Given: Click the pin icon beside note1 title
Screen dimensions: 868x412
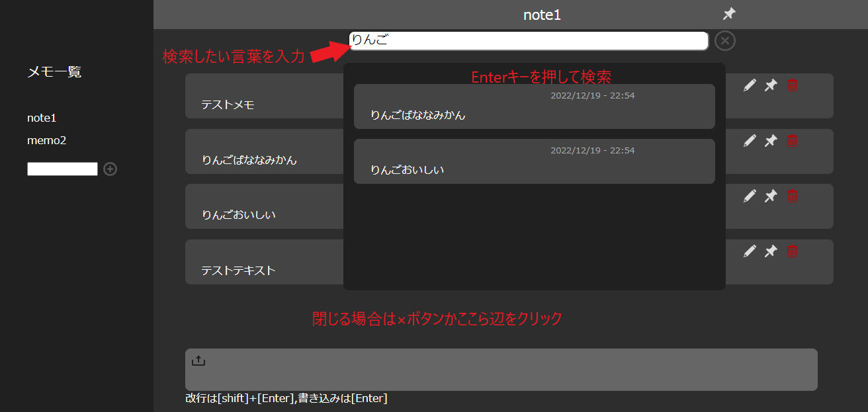Looking at the screenshot, I should 729,14.
